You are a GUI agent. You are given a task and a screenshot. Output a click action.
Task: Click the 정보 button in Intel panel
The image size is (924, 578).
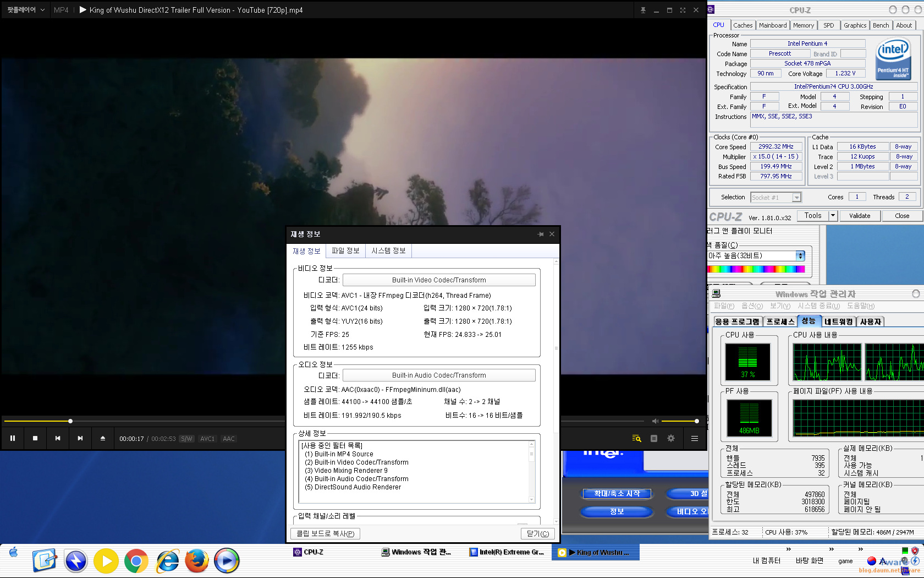tap(617, 511)
